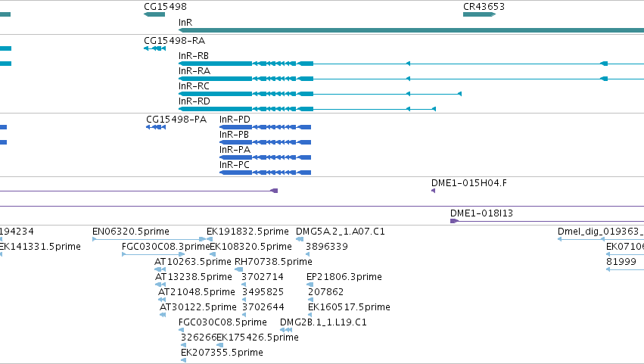Select EST EK175426.5prime
The width and height of the screenshot is (644, 364).
pos(257,338)
